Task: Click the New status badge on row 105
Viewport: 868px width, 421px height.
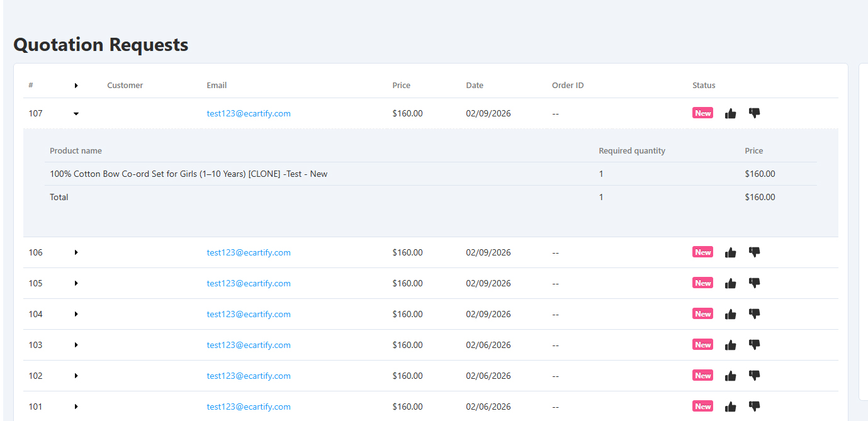Action: click(x=702, y=283)
